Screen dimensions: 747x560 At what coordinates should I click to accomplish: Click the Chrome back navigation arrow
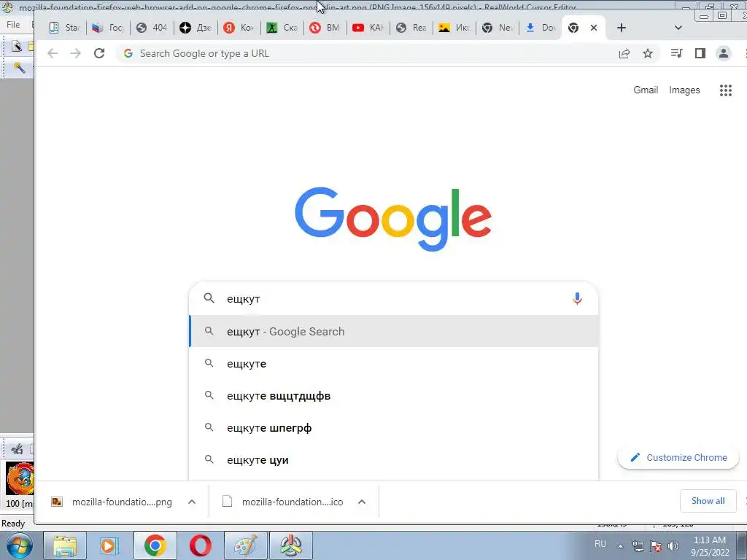(53, 53)
